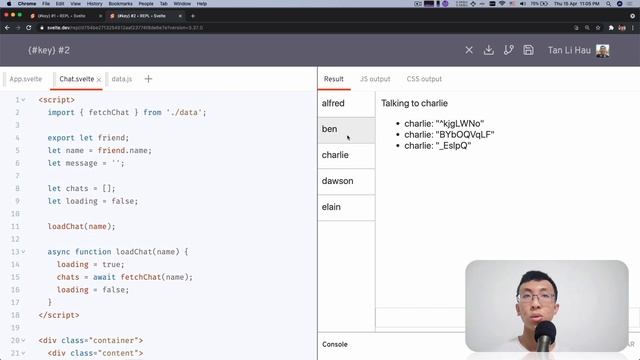The height and width of the screenshot is (360, 640).
Task: Go back in browser history
Action: pyautogui.click(x=7, y=28)
